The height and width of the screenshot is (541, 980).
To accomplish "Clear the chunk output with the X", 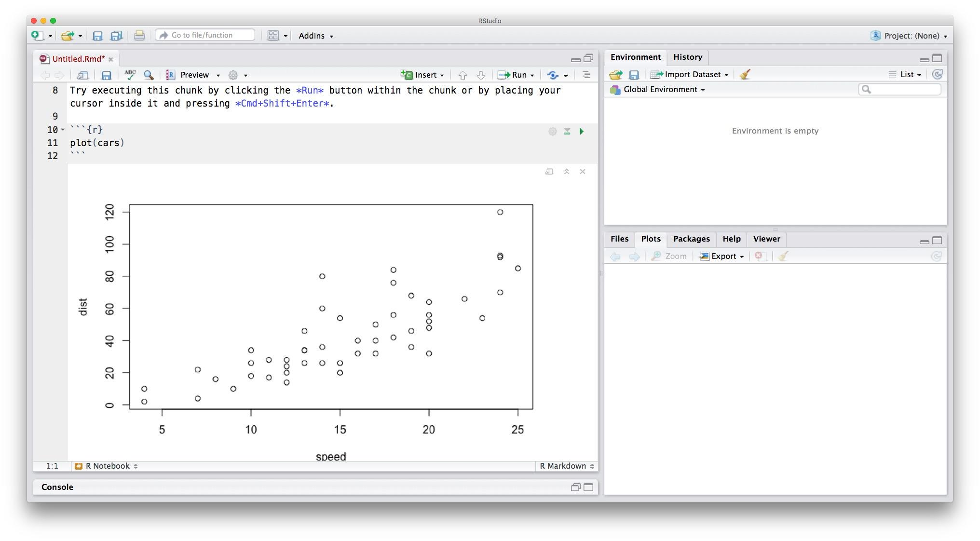I will pos(583,172).
